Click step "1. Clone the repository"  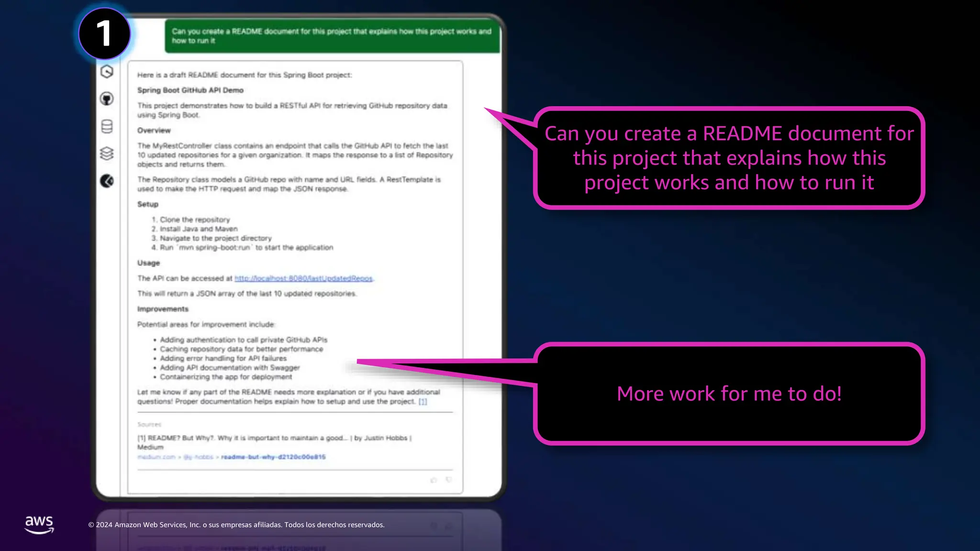tap(190, 220)
